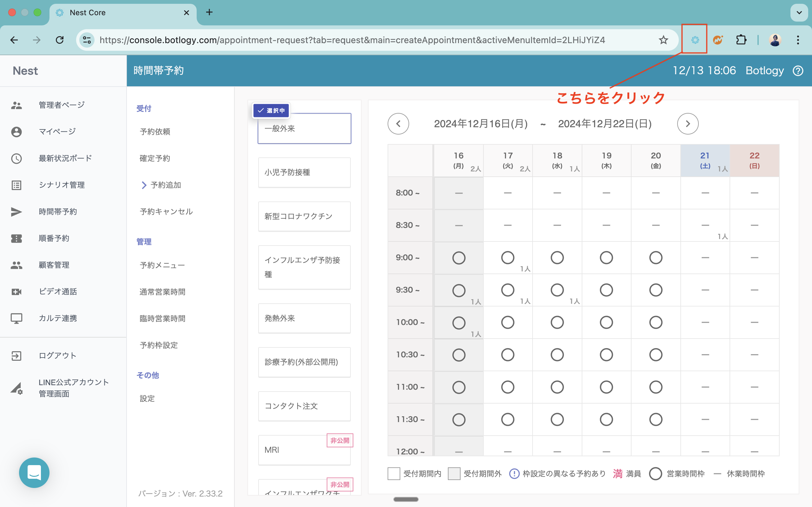The width and height of the screenshot is (812, 507).
Task: Select the 9:00 slot on Monday 16
Action: (458, 258)
